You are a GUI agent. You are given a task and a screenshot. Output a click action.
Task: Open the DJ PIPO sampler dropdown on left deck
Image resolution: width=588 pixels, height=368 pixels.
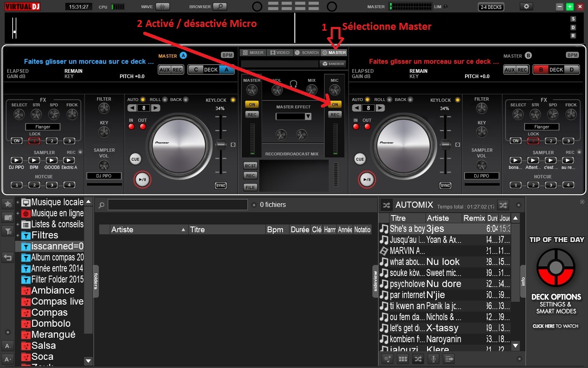coord(104,176)
